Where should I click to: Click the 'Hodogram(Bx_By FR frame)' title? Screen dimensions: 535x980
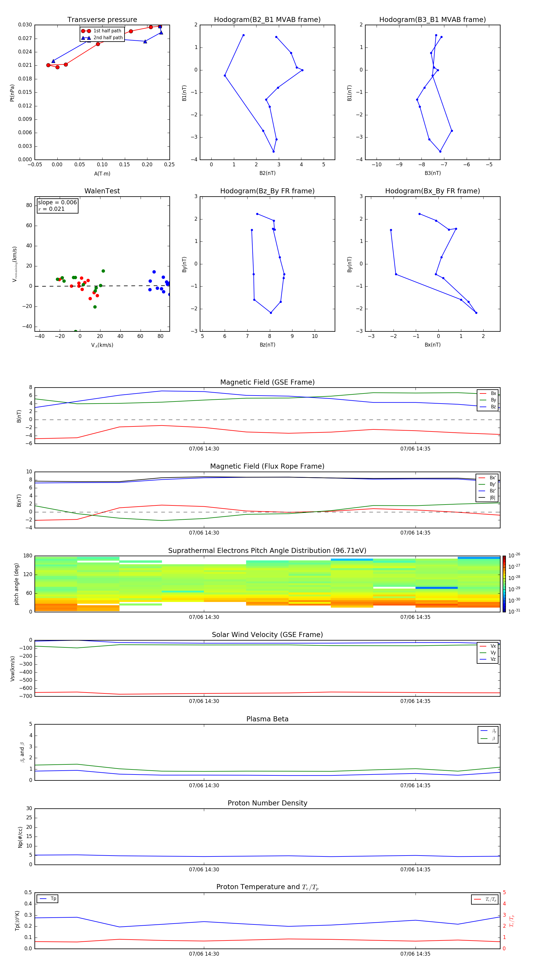(x=432, y=191)
